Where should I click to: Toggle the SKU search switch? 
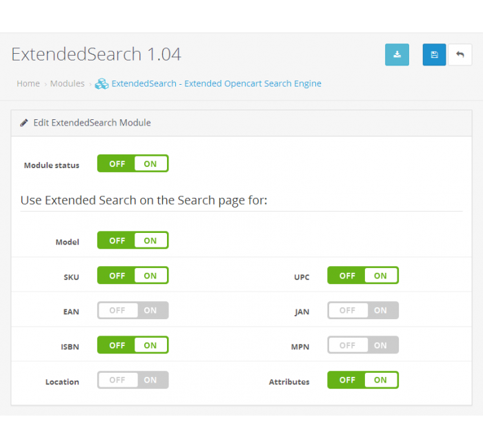132,275
